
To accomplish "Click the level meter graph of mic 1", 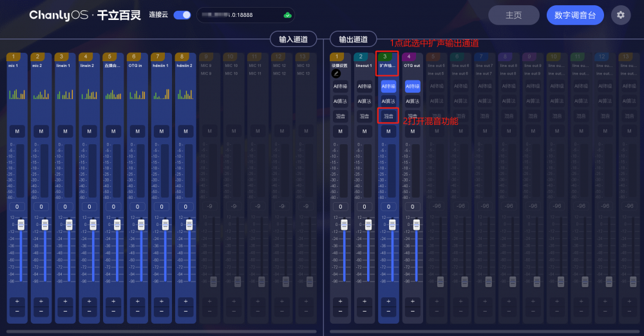I will tap(17, 94).
